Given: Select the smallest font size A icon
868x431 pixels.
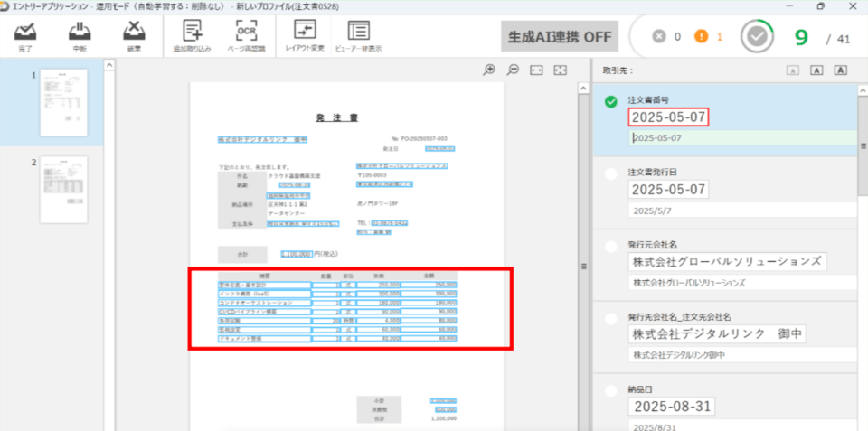Looking at the screenshot, I should 793,70.
